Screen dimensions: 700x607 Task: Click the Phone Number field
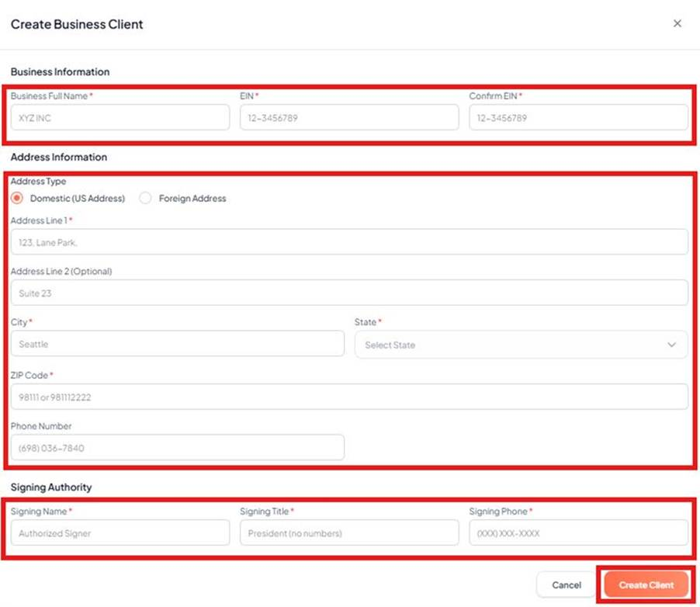(178, 447)
